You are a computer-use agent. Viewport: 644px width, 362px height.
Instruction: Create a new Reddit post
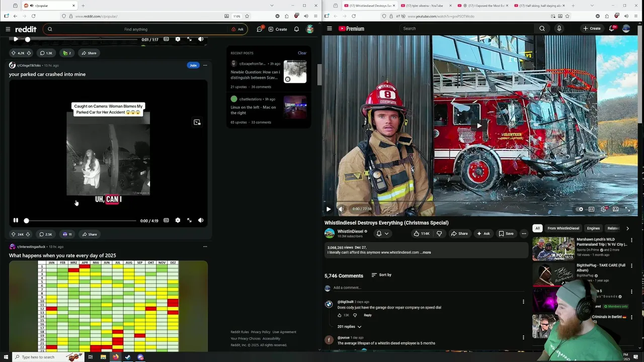click(278, 29)
